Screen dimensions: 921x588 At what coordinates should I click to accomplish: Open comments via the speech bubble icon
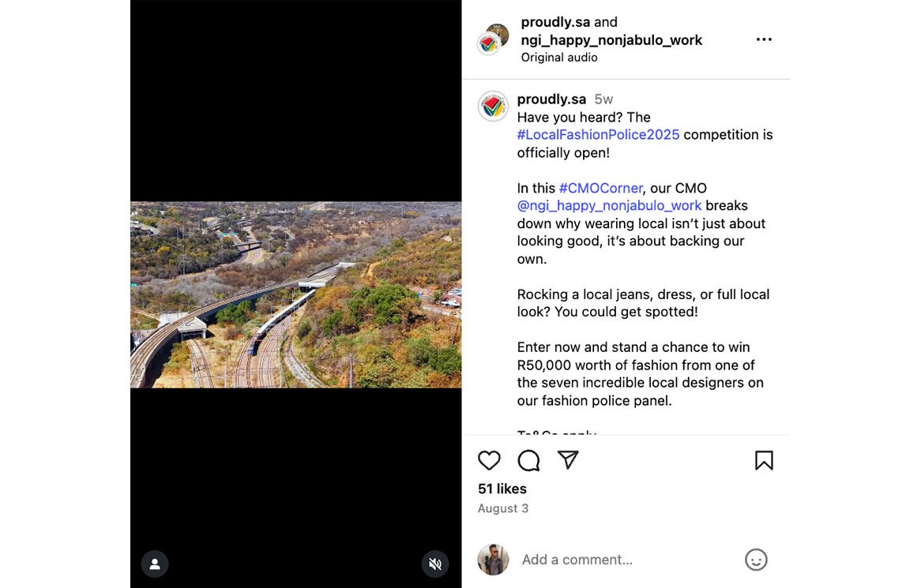tap(528, 461)
